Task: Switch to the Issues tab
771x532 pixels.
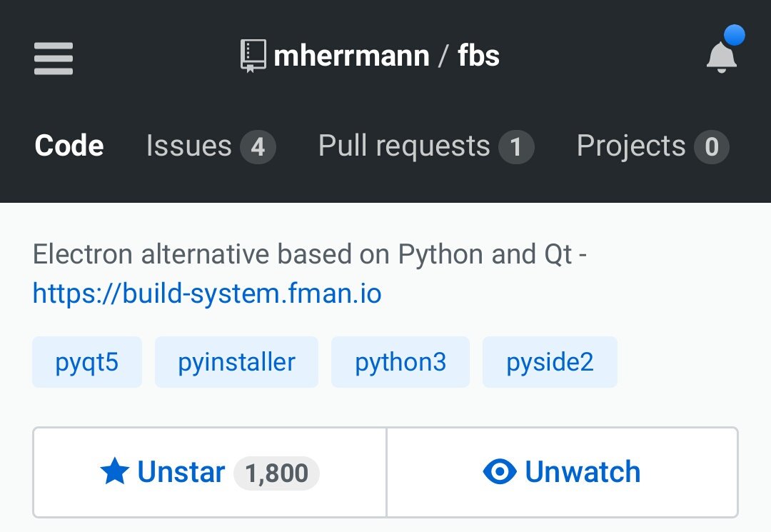Action: (x=211, y=146)
